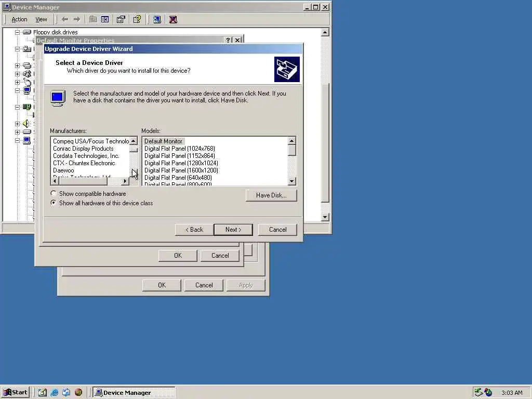Click Manufacturers horizontal scroll thumb
532x399 pixels.
coord(84,181)
